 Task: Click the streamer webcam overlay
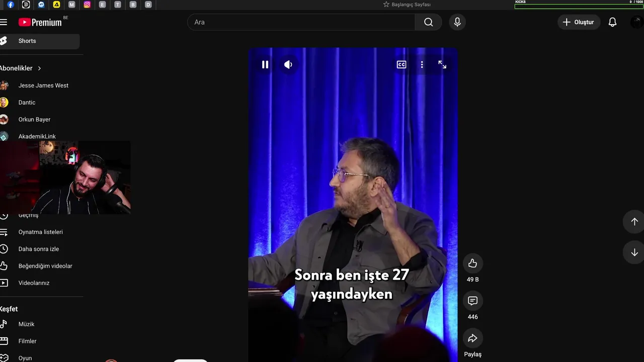click(x=65, y=177)
